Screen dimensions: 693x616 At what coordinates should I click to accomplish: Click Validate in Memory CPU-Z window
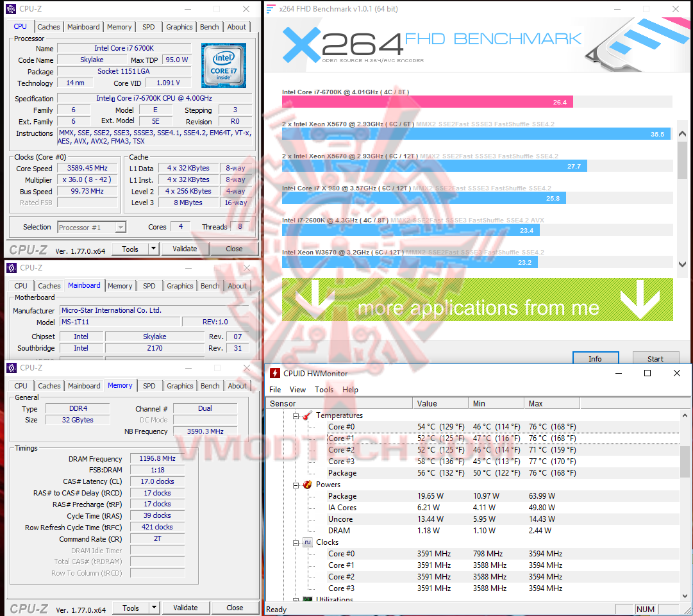click(185, 608)
